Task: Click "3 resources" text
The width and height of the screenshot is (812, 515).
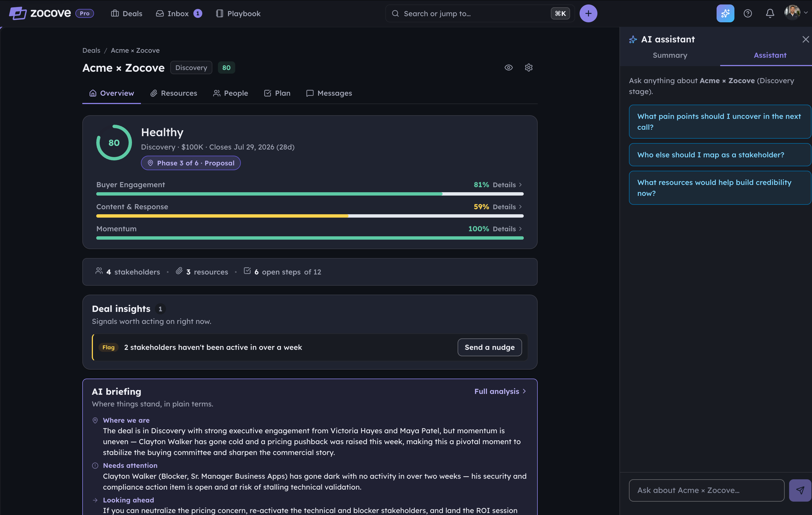Action: (x=207, y=272)
